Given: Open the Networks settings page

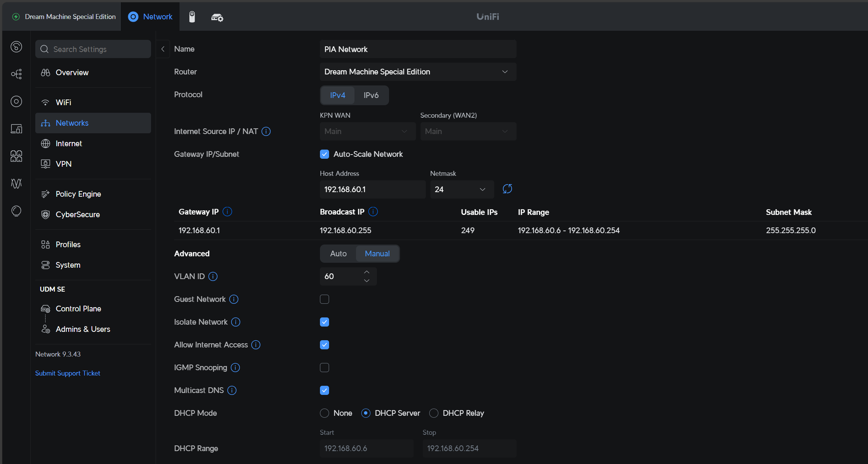Looking at the screenshot, I should tap(93, 123).
